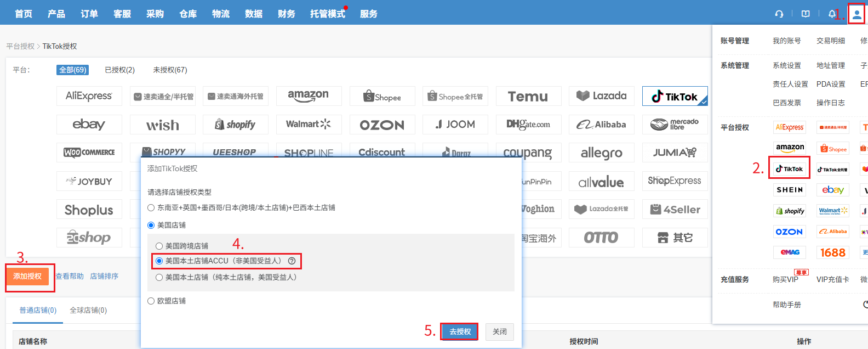Image resolution: width=868 pixels, height=349 pixels.
Task: Open the 托管模式 menu
Action: point(328,14)
